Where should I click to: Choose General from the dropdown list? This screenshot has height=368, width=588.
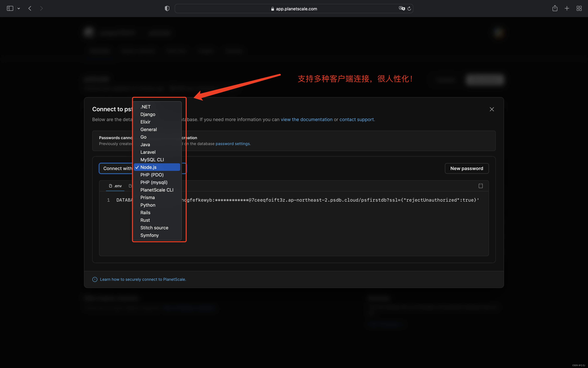pyautogui.click(x=157, y=129)
